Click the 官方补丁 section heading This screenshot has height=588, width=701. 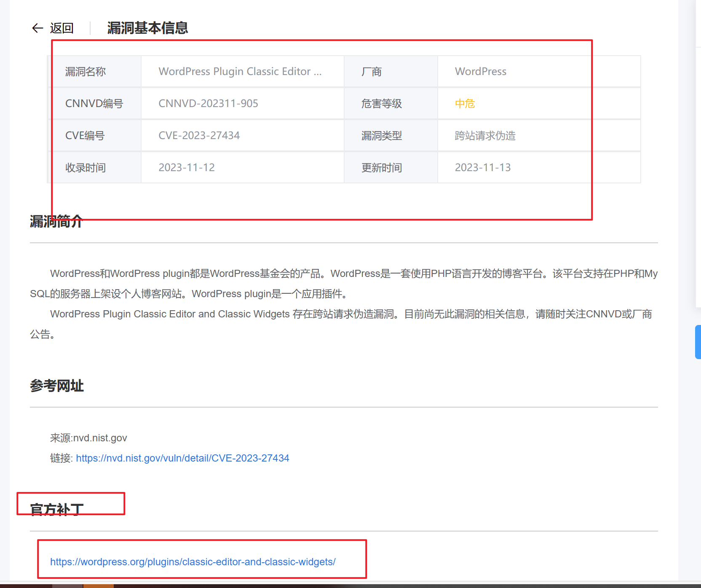tap(56, 510)
